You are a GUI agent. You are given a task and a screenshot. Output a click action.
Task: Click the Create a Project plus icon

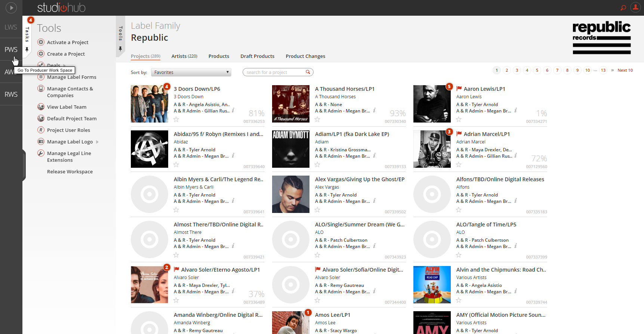point(41,54)
